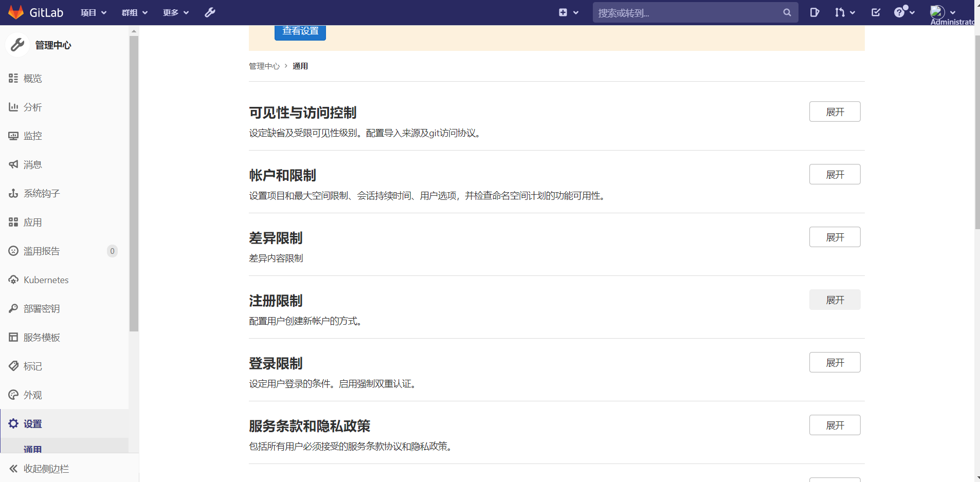Click the 收起侧边栏 label

(46, 469)
